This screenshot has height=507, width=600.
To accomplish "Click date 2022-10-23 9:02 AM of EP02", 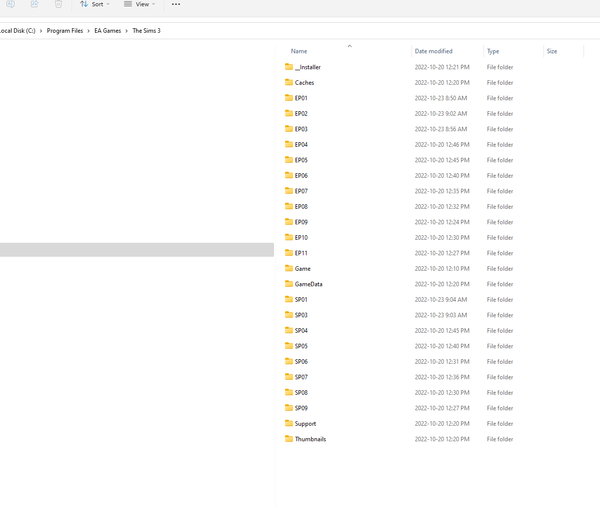I will (441, 114).
